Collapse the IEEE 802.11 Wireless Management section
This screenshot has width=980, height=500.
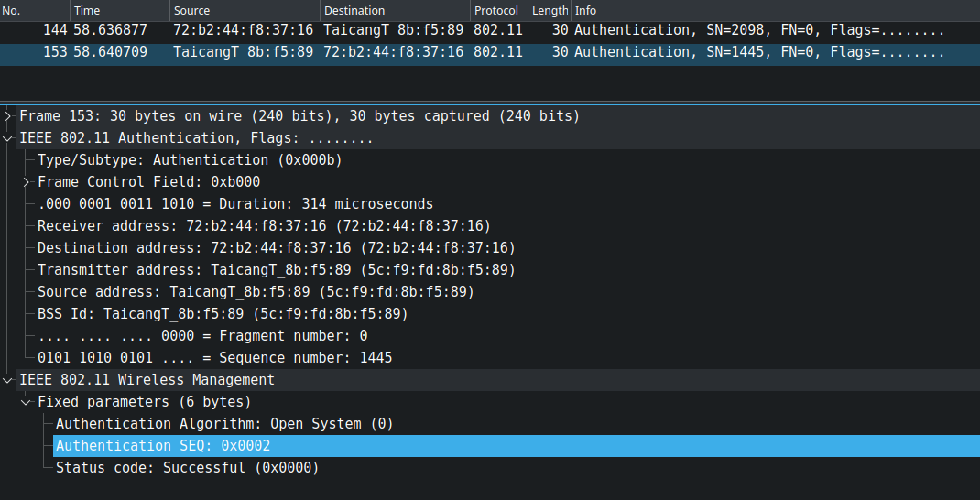pos(8,380)
